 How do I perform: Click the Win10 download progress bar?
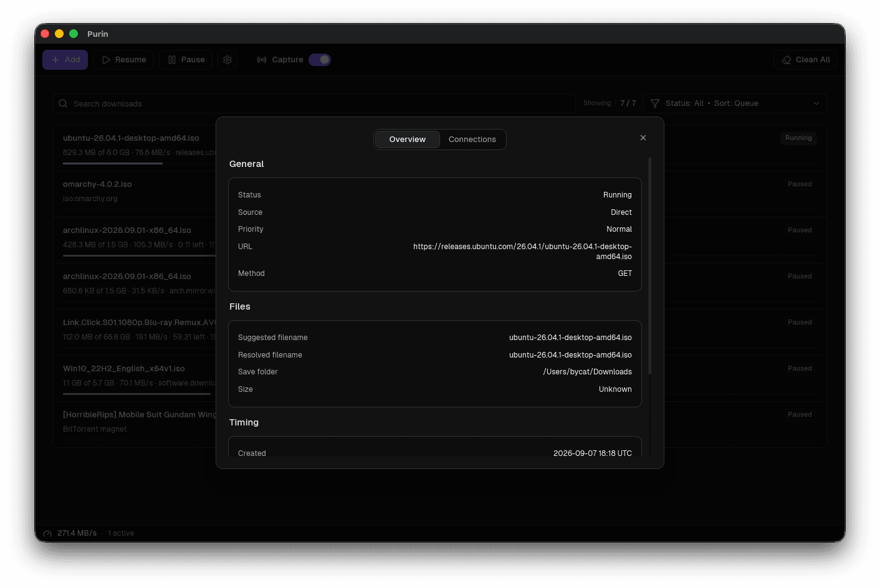[136, 394]
